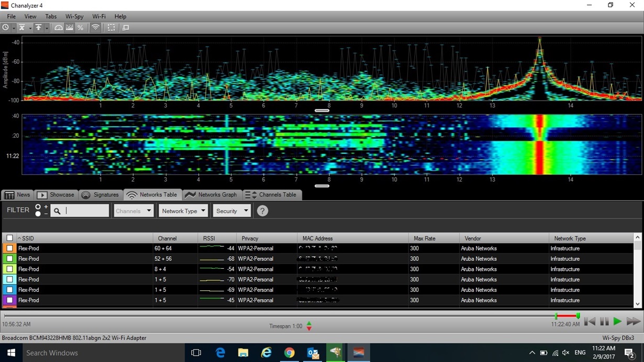Screen dimensions: 644x362
Task: Open the Channels filter dropdown
Action: (x=134, y=211)
